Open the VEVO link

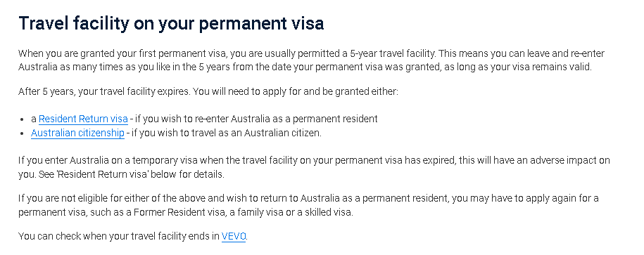pos(233,236)
